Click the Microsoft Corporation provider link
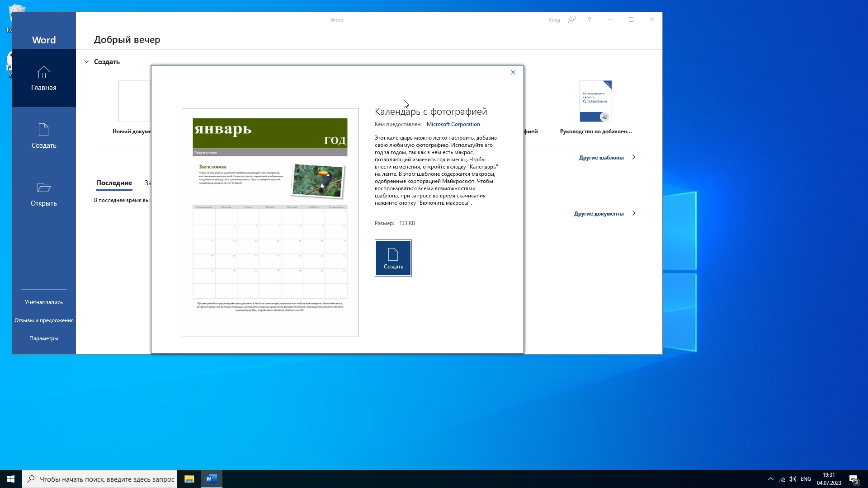 pyautogui.click(x=453, y=124)
